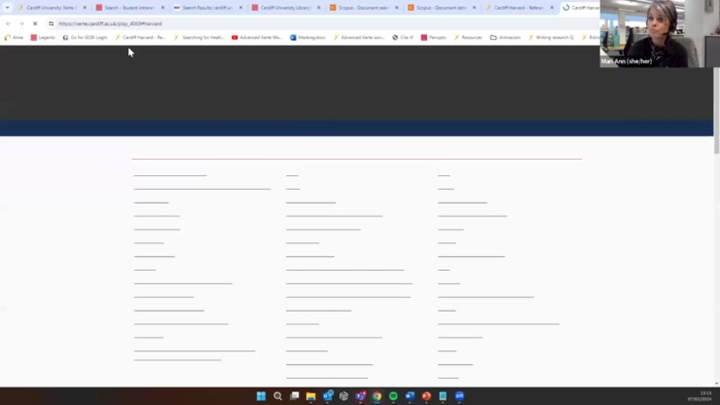Image resolution: width=720 pixels, height=405 pixels.
Task: Open PowerPoint from taskbar
Action: click(x=426, y=396)
